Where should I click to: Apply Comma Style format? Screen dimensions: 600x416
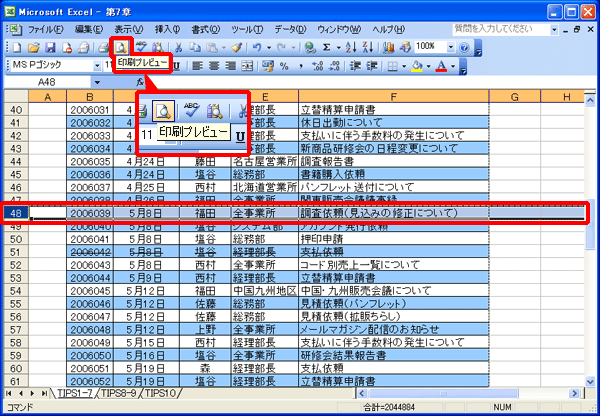pyautogui.click(x=301, y=66)
